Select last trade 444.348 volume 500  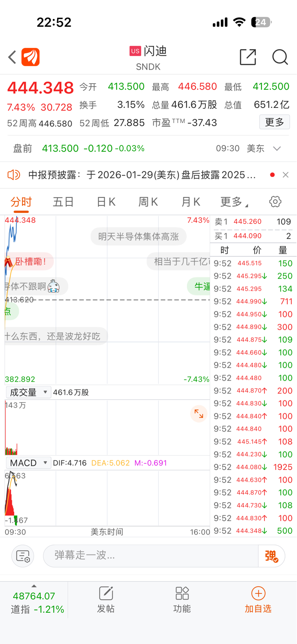(x=253, y=531)
